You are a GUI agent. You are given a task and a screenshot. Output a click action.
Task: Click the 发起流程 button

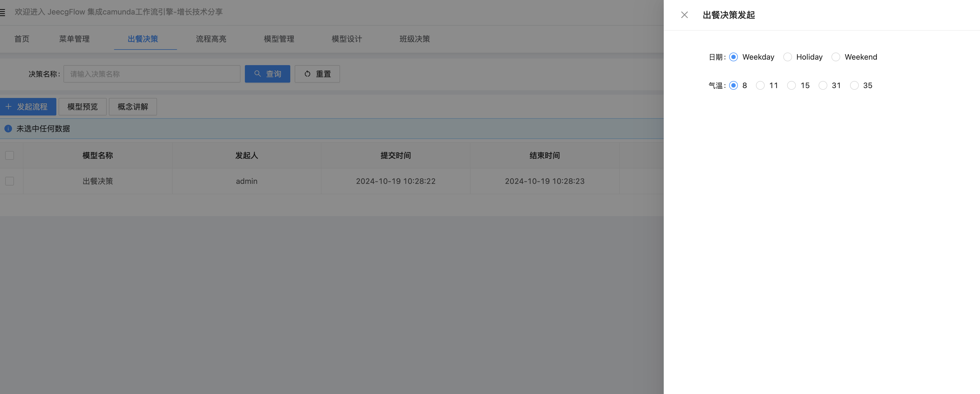pyautogui.click(x=28, y=107)
